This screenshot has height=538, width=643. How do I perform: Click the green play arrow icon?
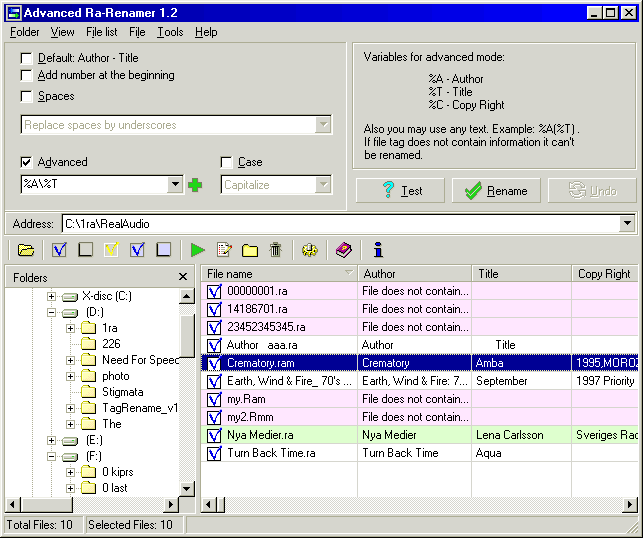[197, 250]
